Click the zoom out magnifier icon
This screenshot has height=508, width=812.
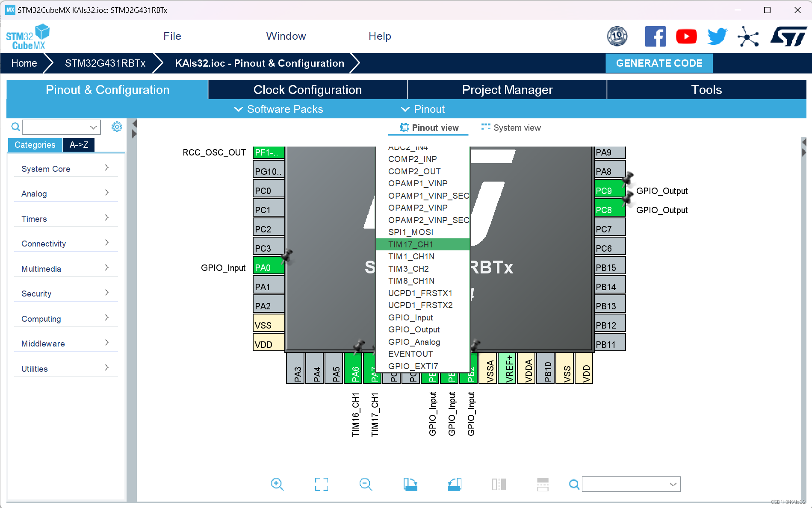[x=366, y=484]
